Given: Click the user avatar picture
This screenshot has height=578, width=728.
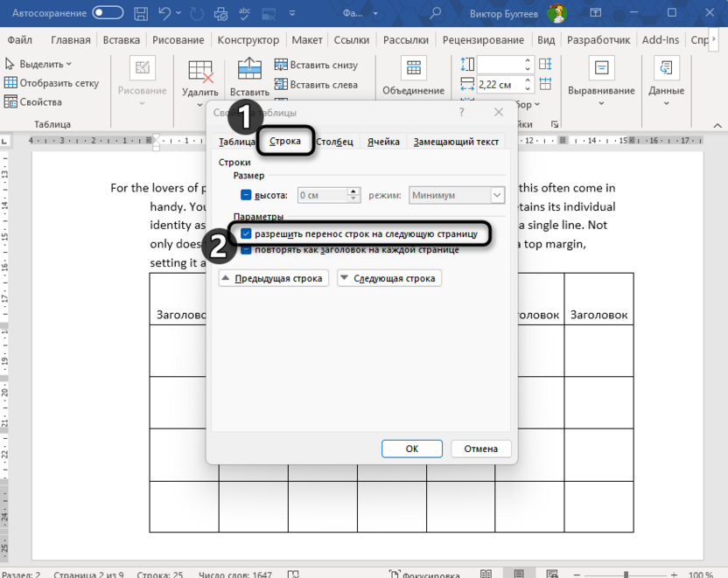Looking at the screenshot, I should 556,13.
